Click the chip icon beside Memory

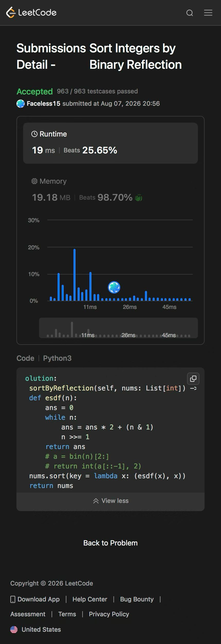tap(34, 181)
